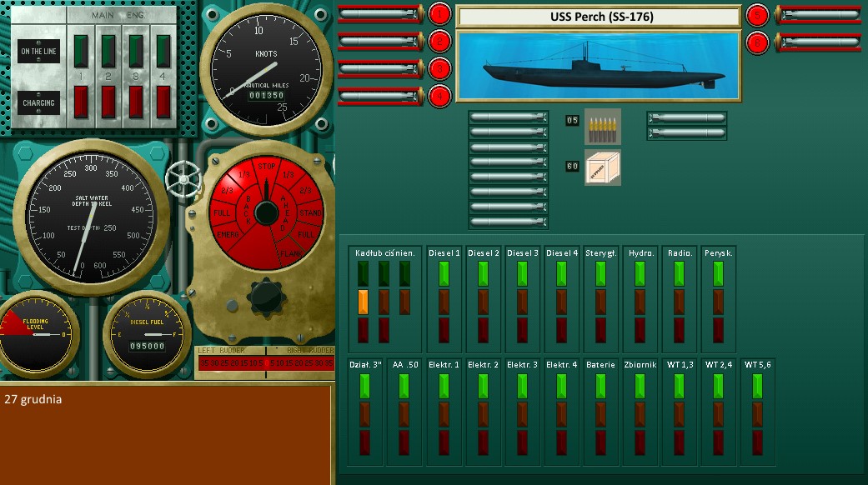The image size is (868, 485).
Task: Select the red torpedo tube 6 button
Action: 757,41
